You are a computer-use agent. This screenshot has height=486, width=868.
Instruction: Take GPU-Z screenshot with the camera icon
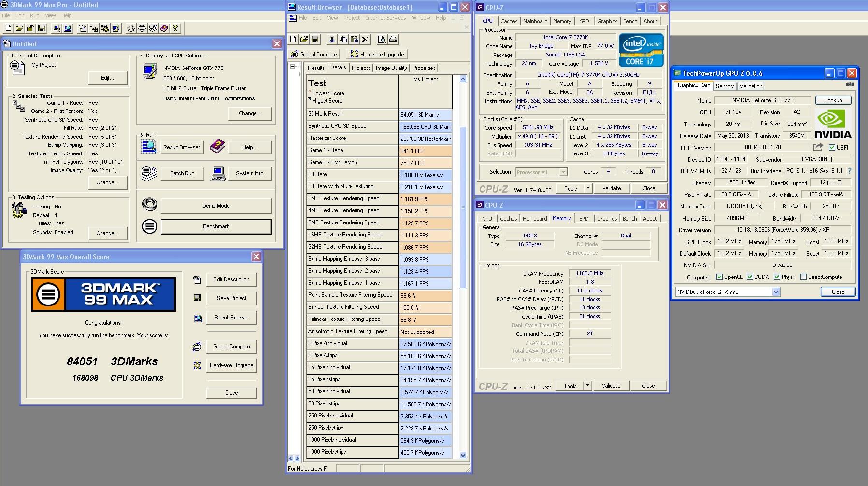(850, 84)
